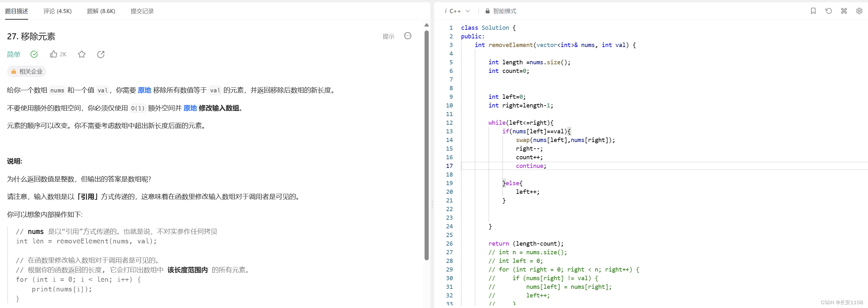The image size is (868, 308).
Task: Click the 2K like count
Action: pos(63,54)
